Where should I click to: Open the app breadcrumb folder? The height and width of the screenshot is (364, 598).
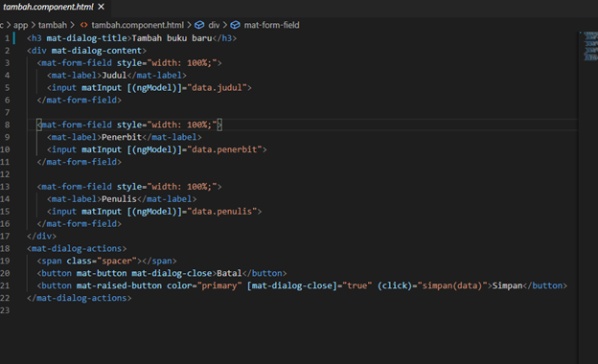(x=20, y=25)
